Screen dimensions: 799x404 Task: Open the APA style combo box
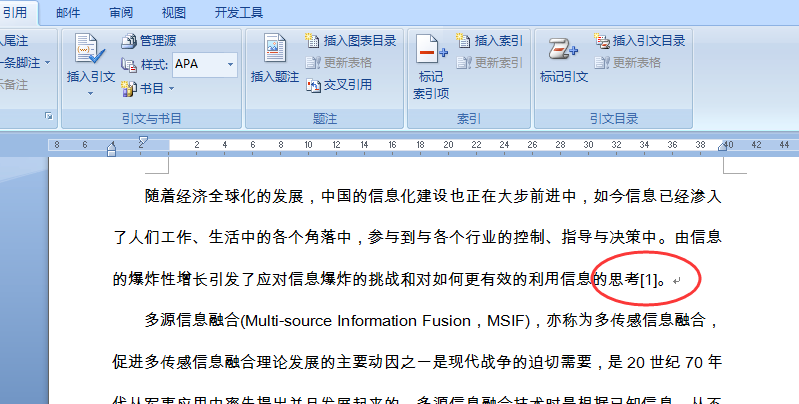coord(204,64)
